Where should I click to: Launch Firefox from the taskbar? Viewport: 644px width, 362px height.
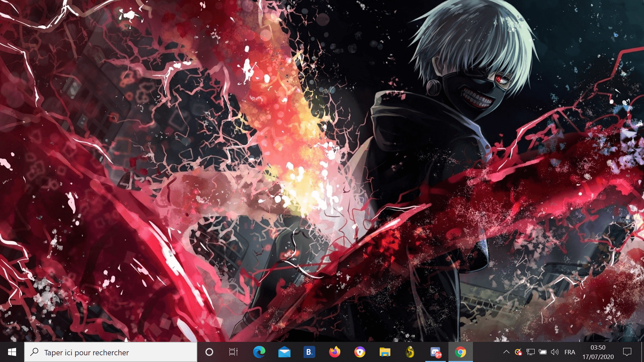pyautogui.click(x=334, y=352)
